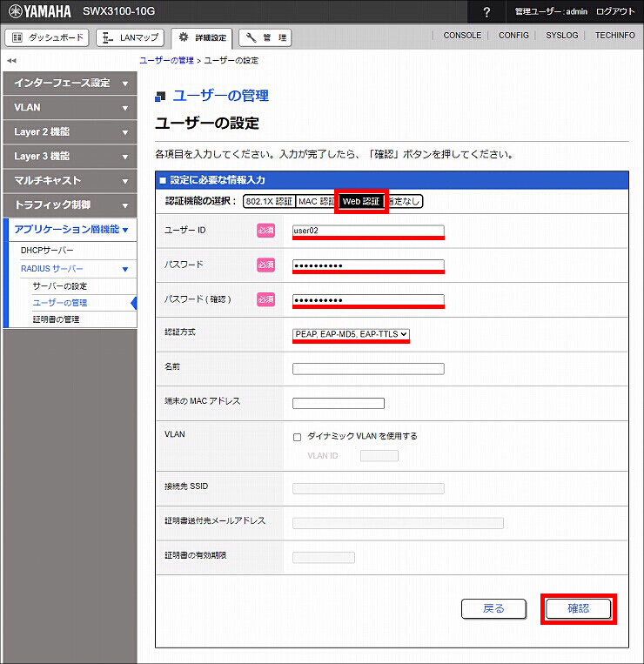Expand the トラフィック制御 menu
644x664 pixels.
[x=70, y=205]
